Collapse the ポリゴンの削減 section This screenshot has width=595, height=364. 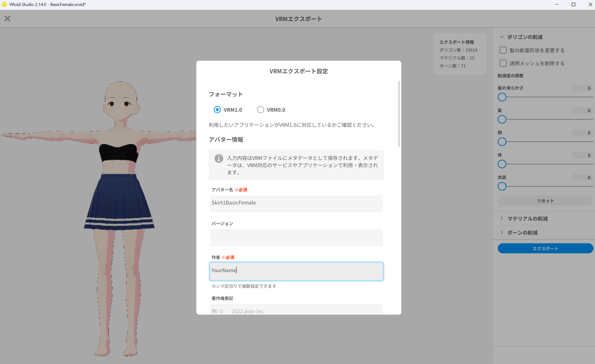[x=502, y=37]
